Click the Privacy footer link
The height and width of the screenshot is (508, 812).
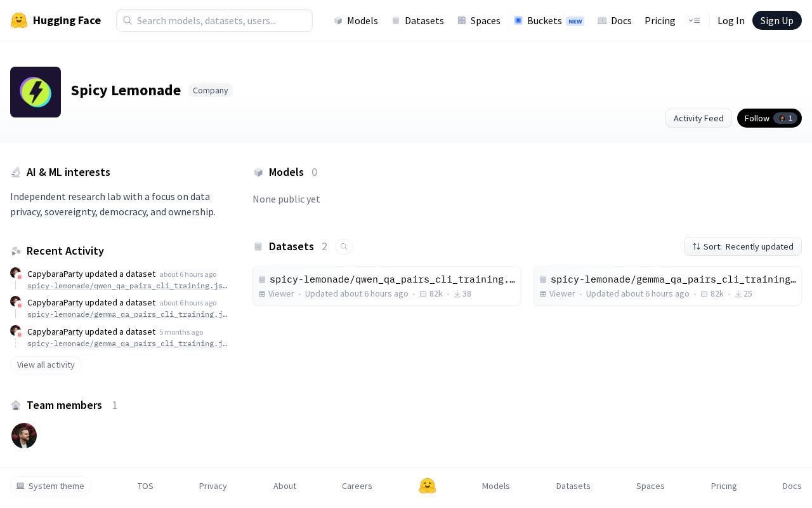[213, 486]
